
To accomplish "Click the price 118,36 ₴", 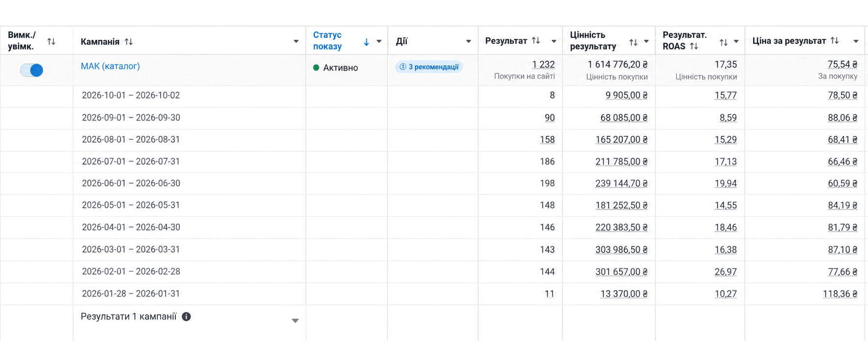I will (840, 294).
